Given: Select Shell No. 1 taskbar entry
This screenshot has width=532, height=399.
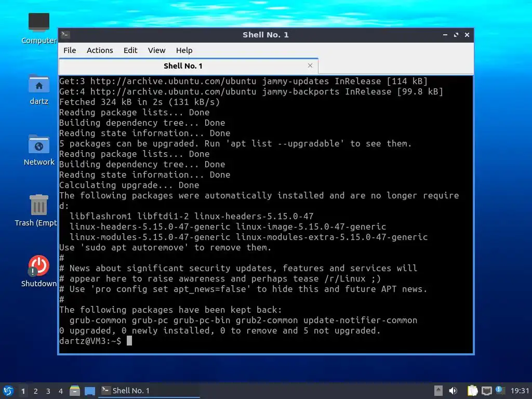Looking at the screenshot, I should pyautogui.click(x=149, y=391).
